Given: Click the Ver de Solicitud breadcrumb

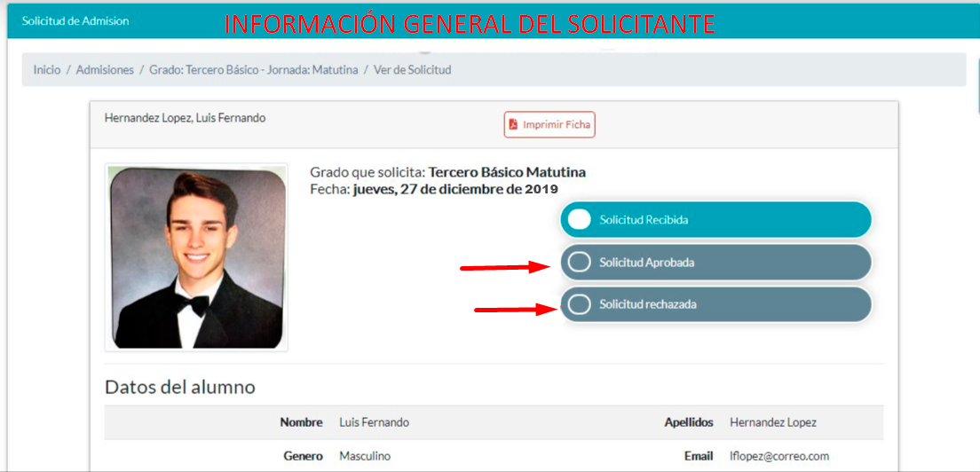Looking at the screenshot, I should (413, 70).
